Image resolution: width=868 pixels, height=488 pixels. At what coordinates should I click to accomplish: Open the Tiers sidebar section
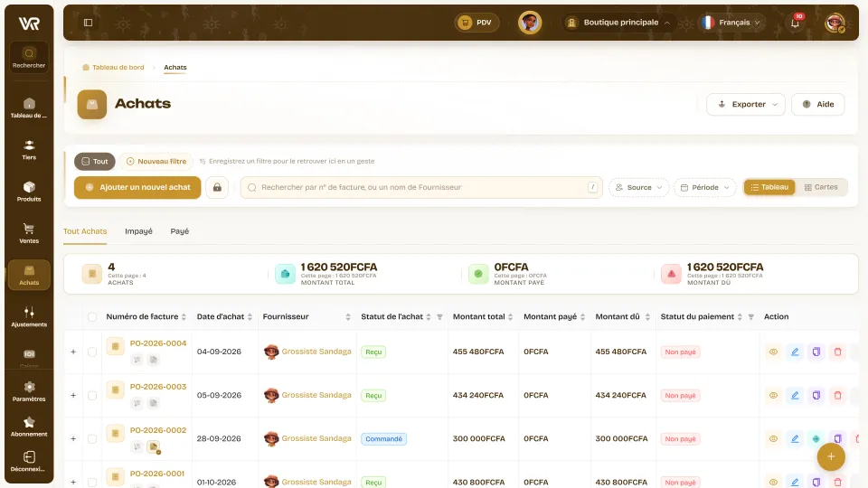click(29, 150)
